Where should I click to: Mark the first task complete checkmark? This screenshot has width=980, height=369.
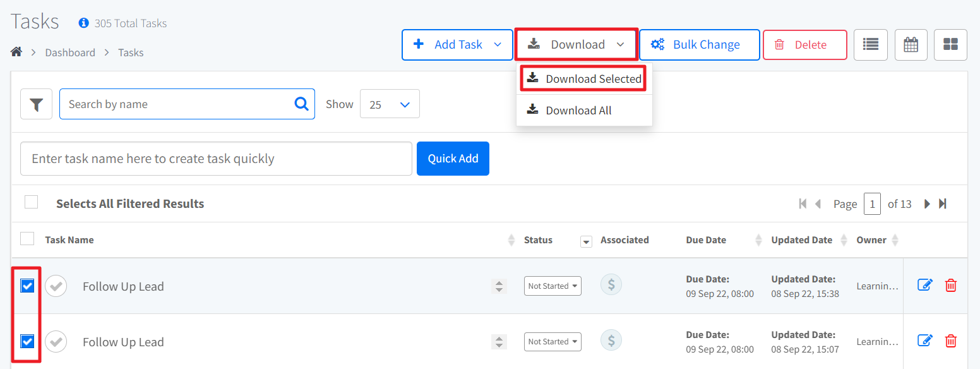pyautogui.click(x=56, y=286)
